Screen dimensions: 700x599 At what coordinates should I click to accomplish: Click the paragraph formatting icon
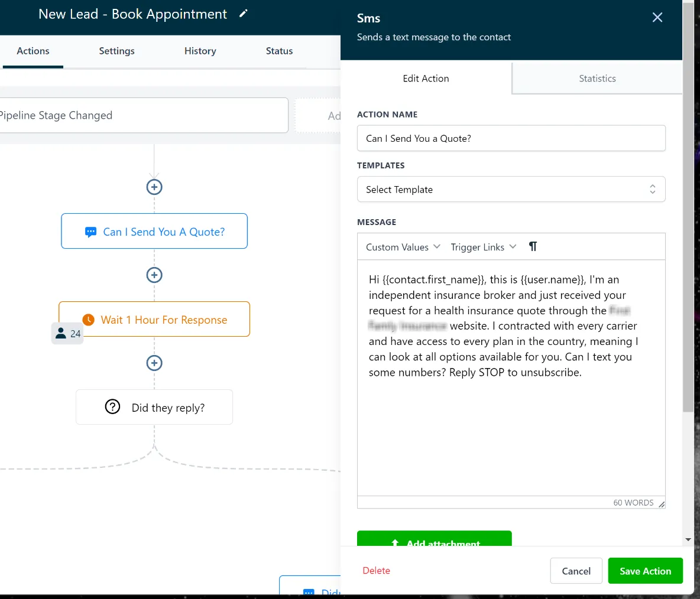click(x=533, y=247)
